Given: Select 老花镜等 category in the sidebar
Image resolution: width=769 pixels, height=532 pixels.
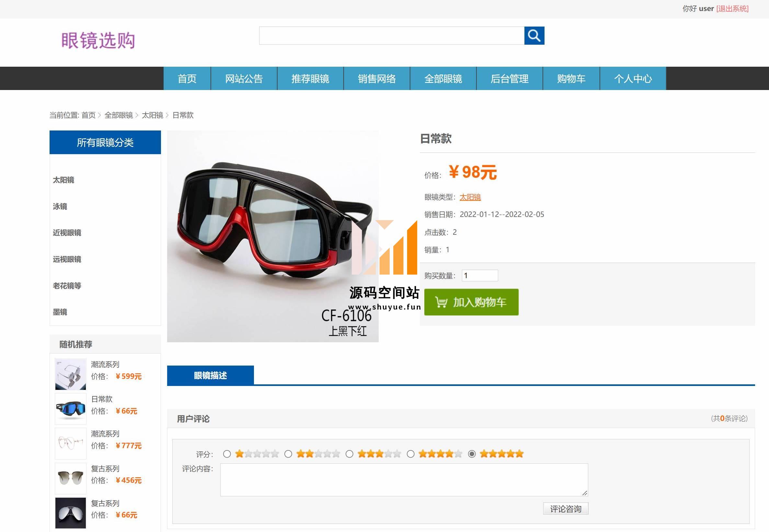Looking at the screenshot, I should coord(67,286).
